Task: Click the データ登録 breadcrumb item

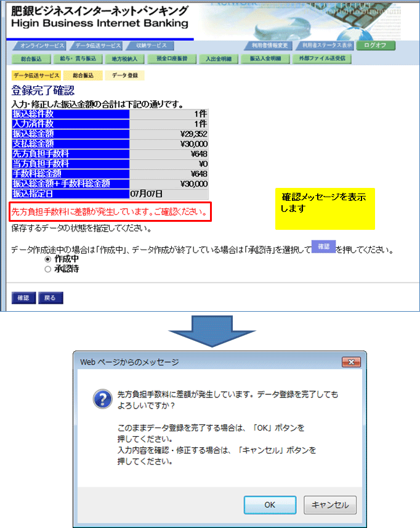Action: pos(125,75)
